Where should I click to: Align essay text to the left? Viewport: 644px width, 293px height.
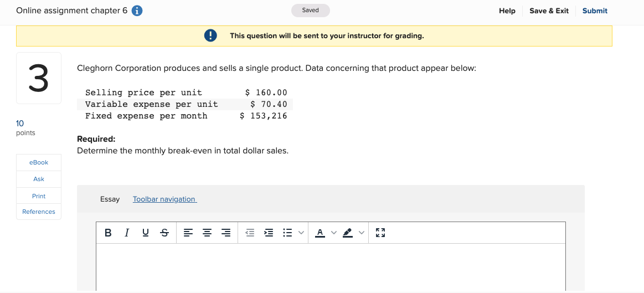pyautogui.click(x=188, y=233)
